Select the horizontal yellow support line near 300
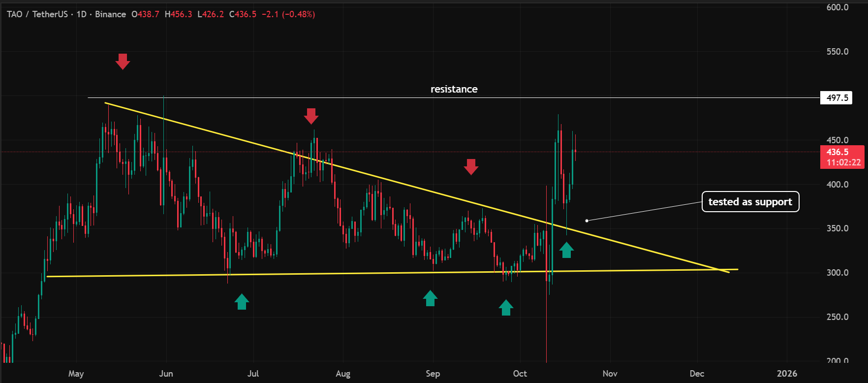The image size is (868, 383). pyautogui.click(x=344, y=273)
